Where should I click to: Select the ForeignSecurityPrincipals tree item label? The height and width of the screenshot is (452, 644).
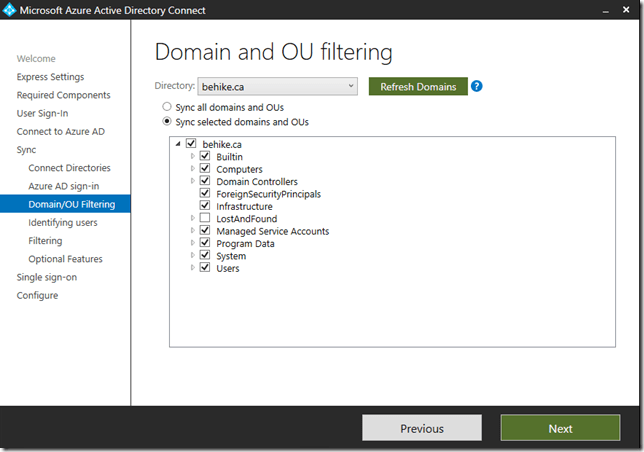268,194
